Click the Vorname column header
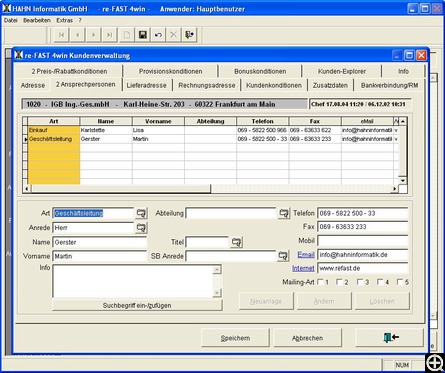The height and width of the screenshot is (373, 445). [158, 121]
